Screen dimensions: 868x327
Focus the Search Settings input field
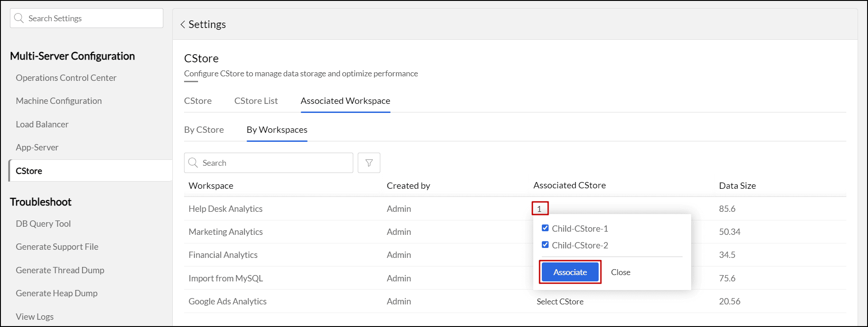[x=90, y=18]
